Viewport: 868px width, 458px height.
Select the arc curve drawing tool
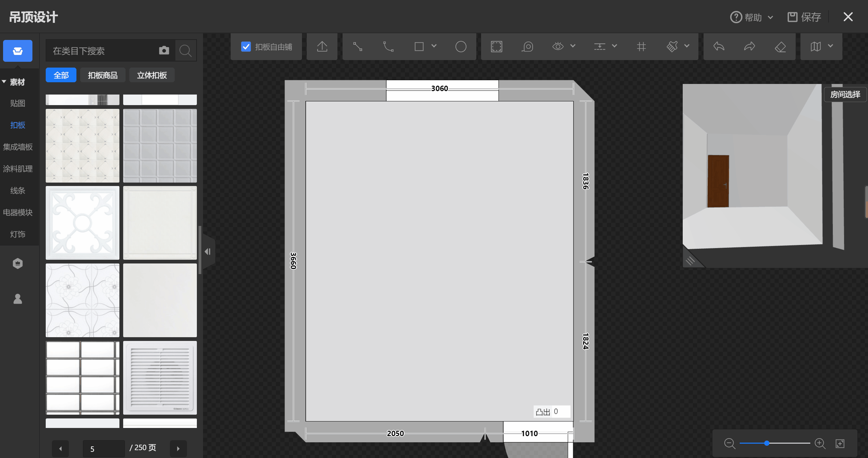point(388,46)
